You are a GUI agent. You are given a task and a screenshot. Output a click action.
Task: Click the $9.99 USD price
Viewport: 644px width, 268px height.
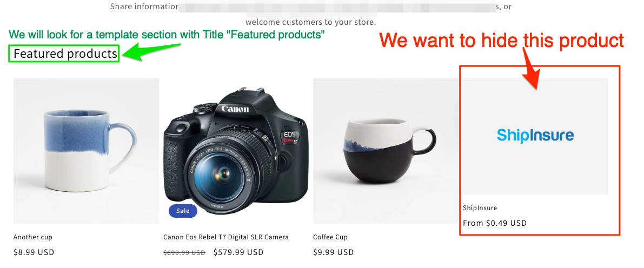[x=333, y=252]
